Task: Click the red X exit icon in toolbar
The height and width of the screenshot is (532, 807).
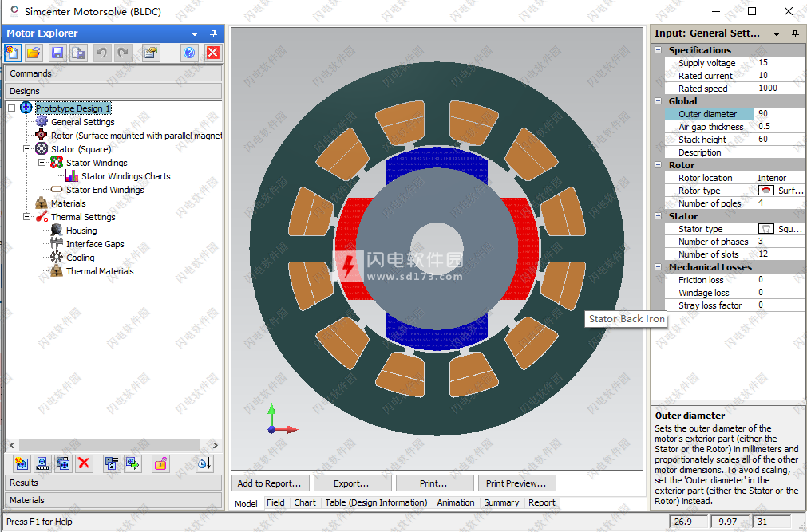Action: pyautogui.click(x=212, y=53)
